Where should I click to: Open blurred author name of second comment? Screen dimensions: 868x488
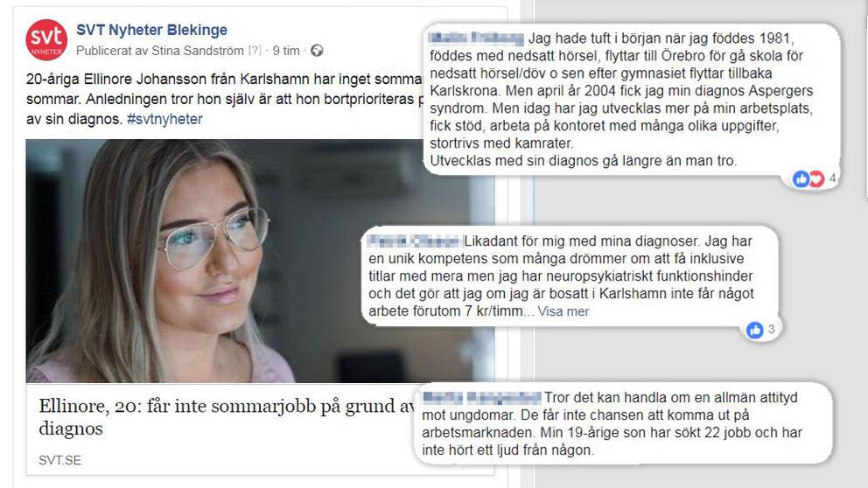(414, 241)
